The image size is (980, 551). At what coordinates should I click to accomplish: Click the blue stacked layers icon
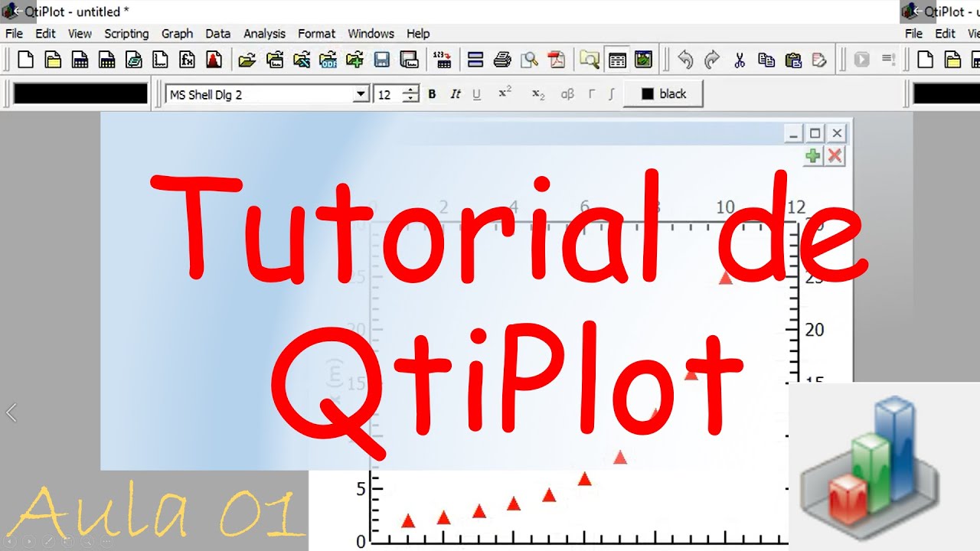pos(475,60)
